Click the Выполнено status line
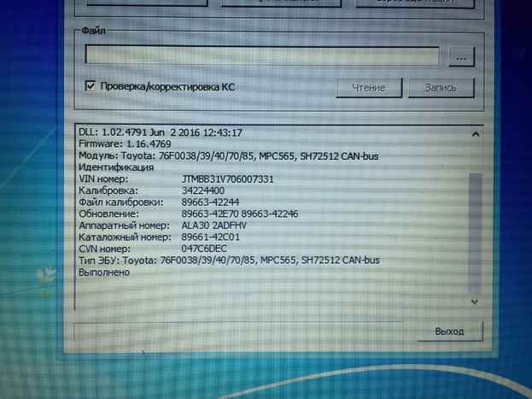532x399 pixels. [104, 272]
